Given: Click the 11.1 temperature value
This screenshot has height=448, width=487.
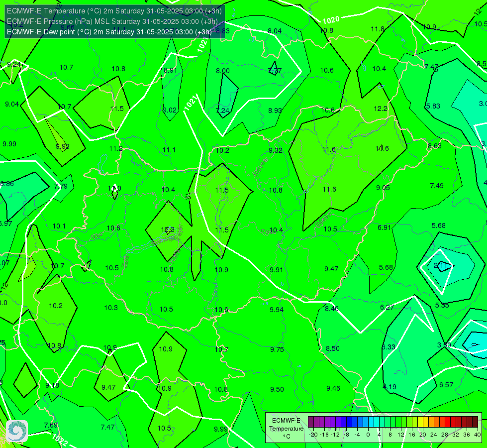Looking at the screenshot, I should pyautogui.click(x=169, y=150).
